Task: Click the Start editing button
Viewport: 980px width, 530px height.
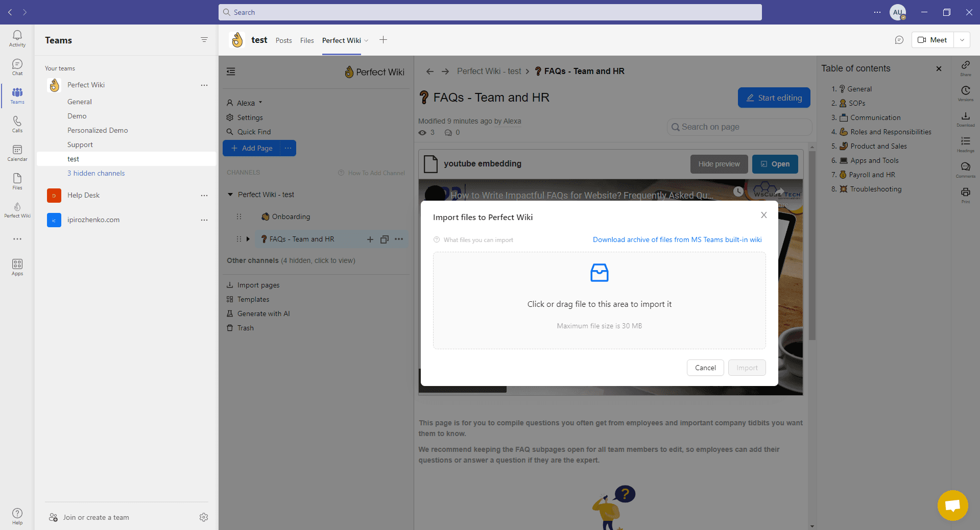Action: (x=774, y=98)
